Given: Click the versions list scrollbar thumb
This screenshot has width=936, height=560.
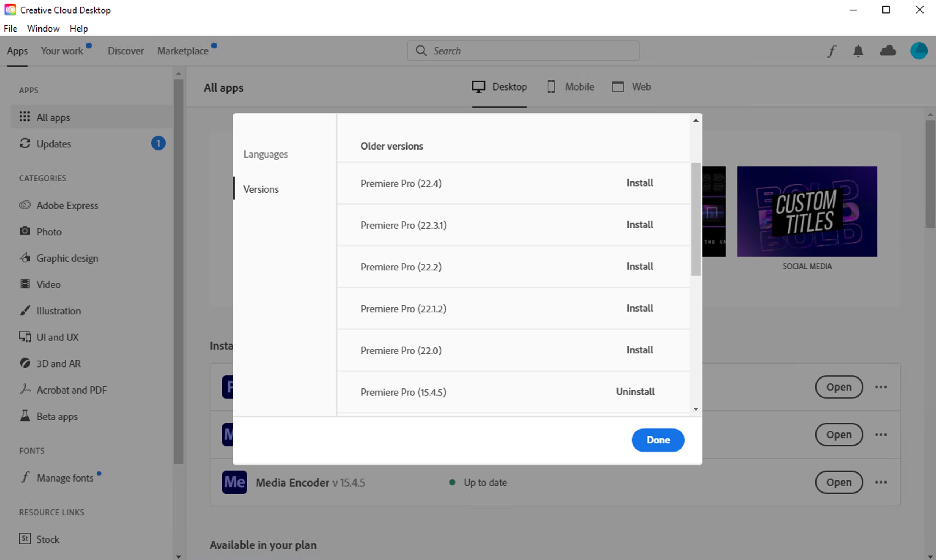Looking at the screenshot, I should pos(696,219).
